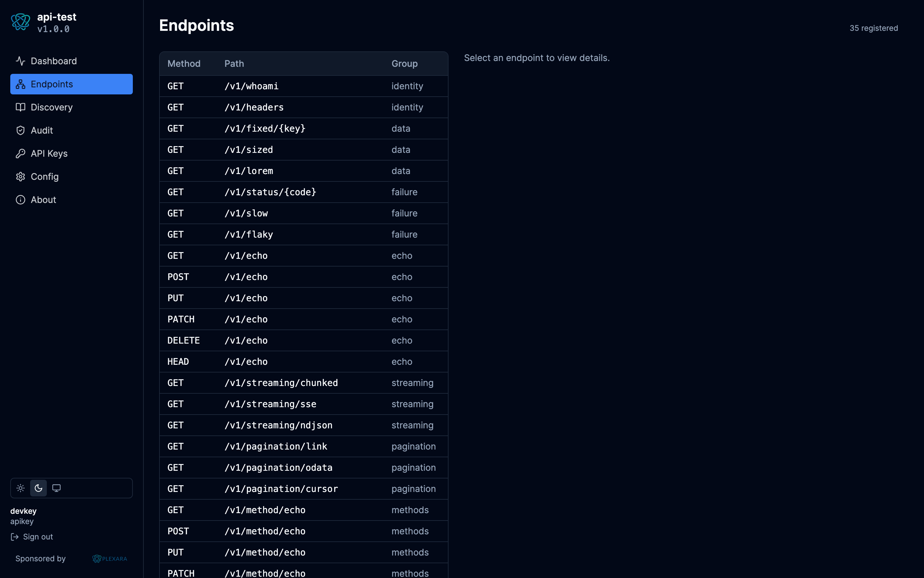The height and width of the screenshot is (578, 924).
Task: Select the PATCH /v1/echo row
Action: [304, 320]
